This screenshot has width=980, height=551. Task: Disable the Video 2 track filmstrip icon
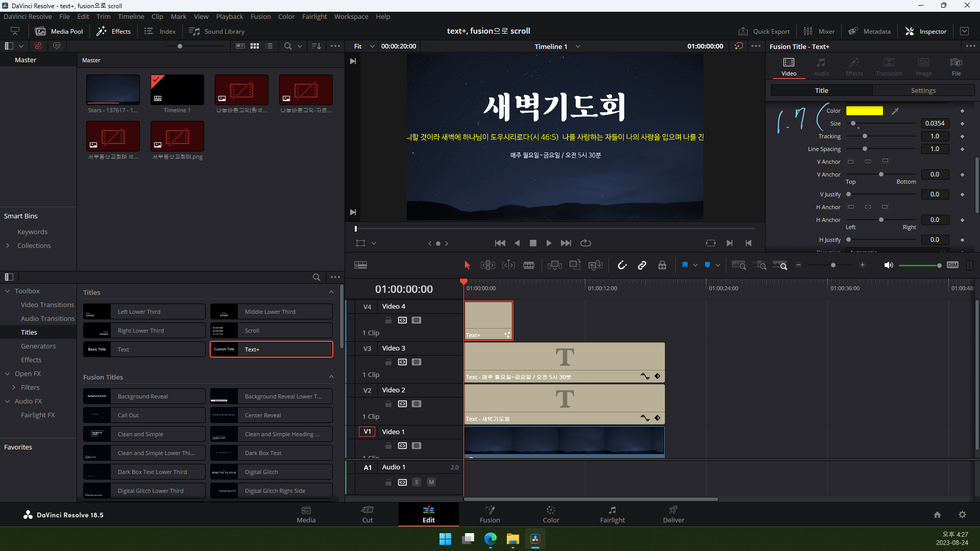coord(417,404)
